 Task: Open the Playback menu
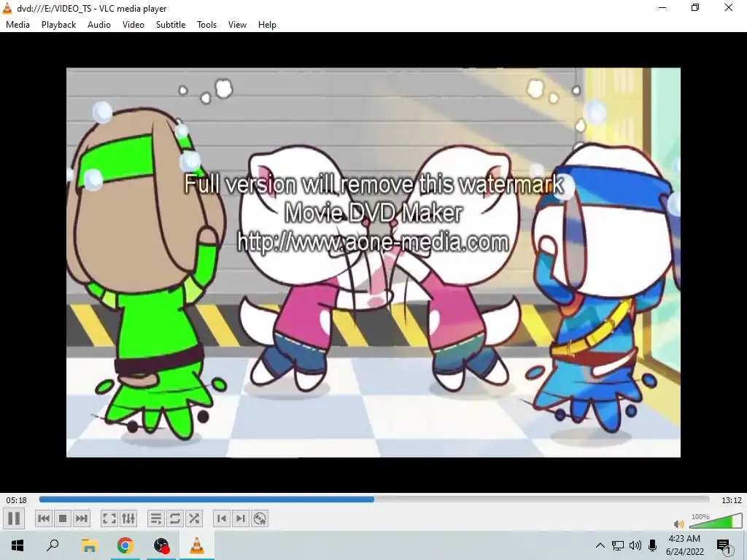[58, 25]
